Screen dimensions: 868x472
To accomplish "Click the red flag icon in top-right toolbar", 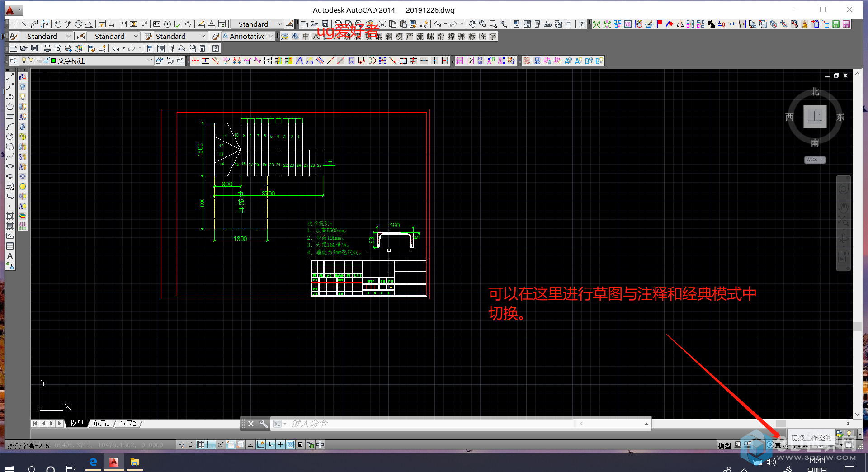I will pos(659,24).
